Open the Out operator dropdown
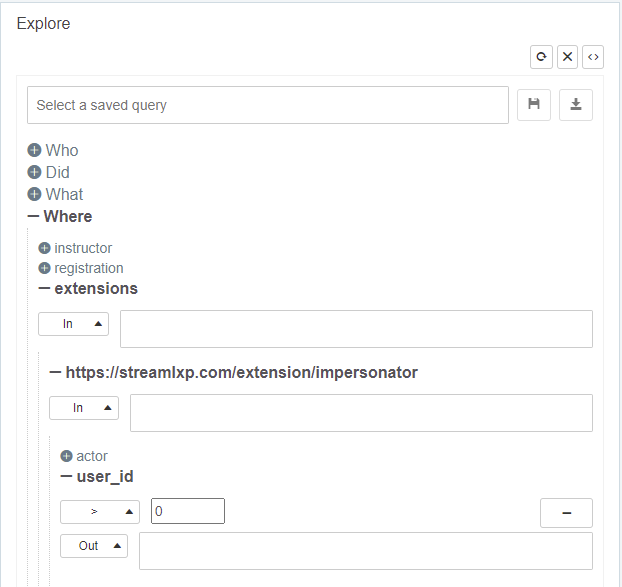The image size is (622, 587). click(x=94, y=546)
